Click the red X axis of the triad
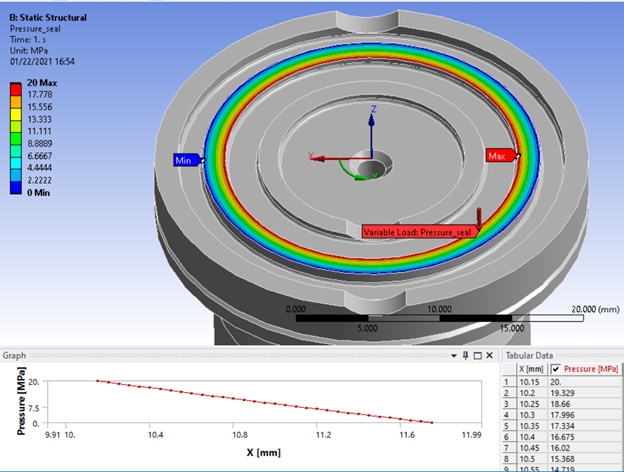This screenshot has width=624, height=472. [341, 159]
